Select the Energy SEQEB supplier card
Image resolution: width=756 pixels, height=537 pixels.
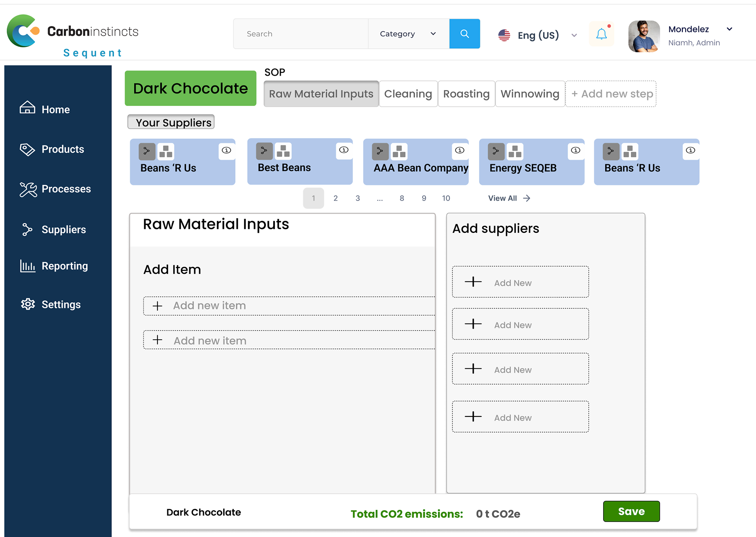(x=532, y=162)
